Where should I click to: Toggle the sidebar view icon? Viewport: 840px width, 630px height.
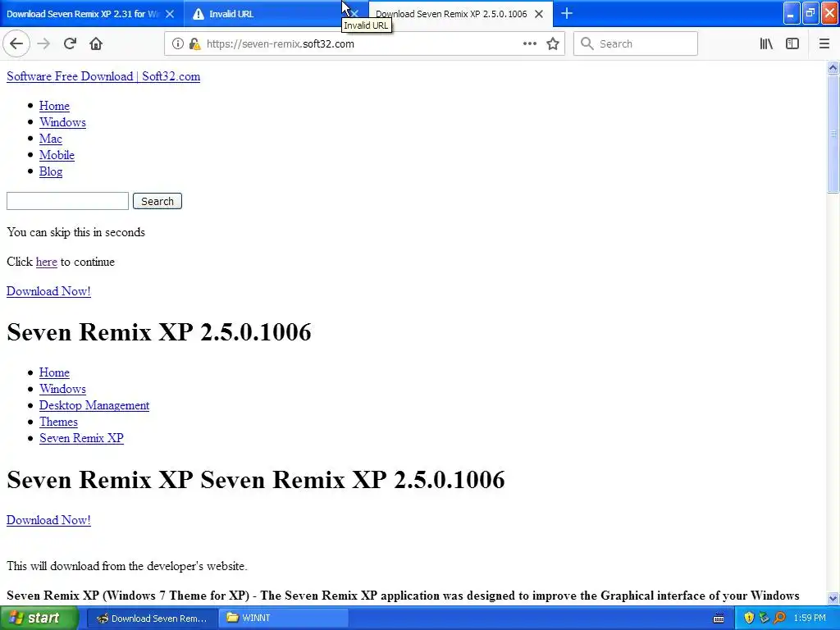click(792, 44)
